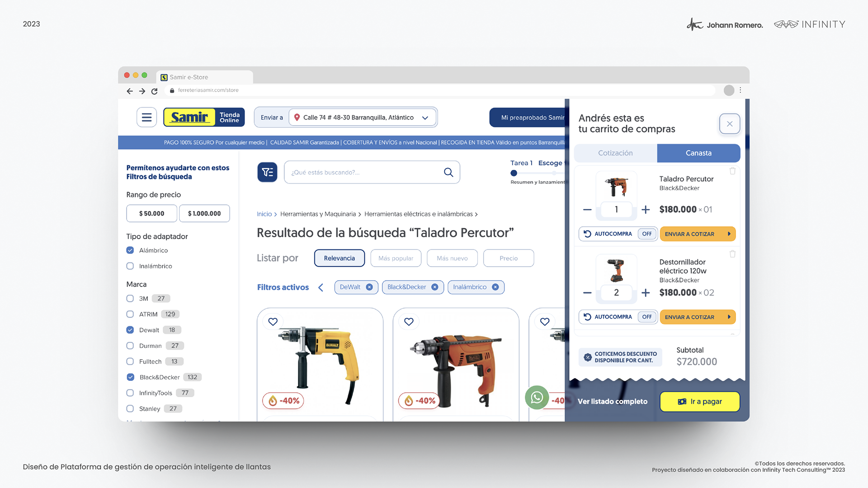The width and height of the screenshot is (868, 488).
Task: Uncheck Alámbrico adapter type
Action: pos(130,250)
